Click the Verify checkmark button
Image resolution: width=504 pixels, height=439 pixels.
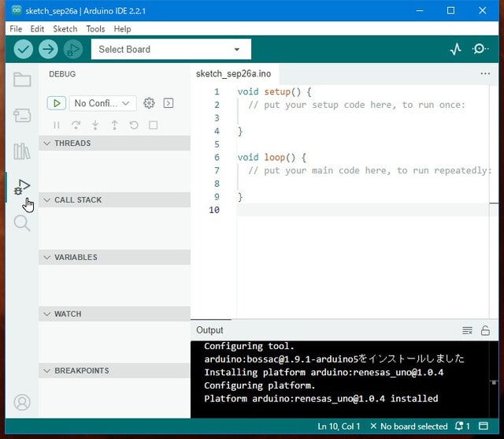click(23, 49)
